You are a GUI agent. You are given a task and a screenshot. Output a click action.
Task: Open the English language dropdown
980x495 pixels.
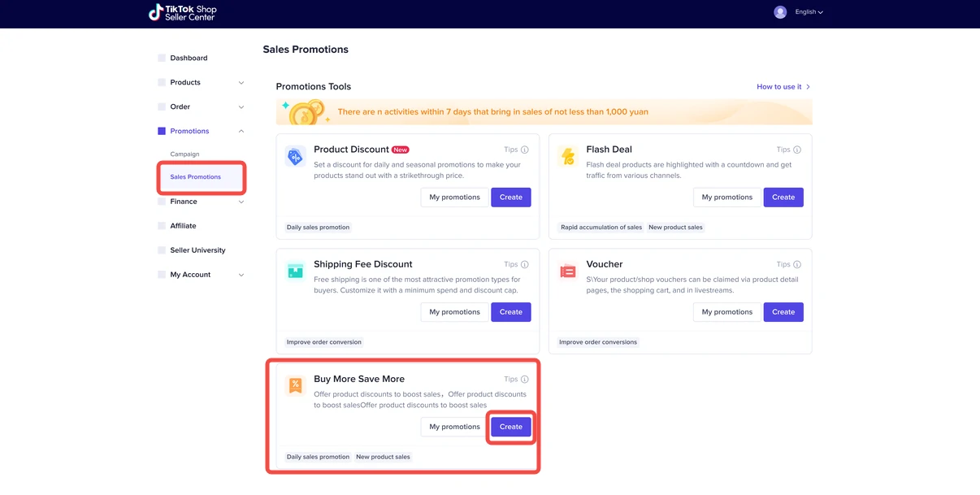coord(809,12)
